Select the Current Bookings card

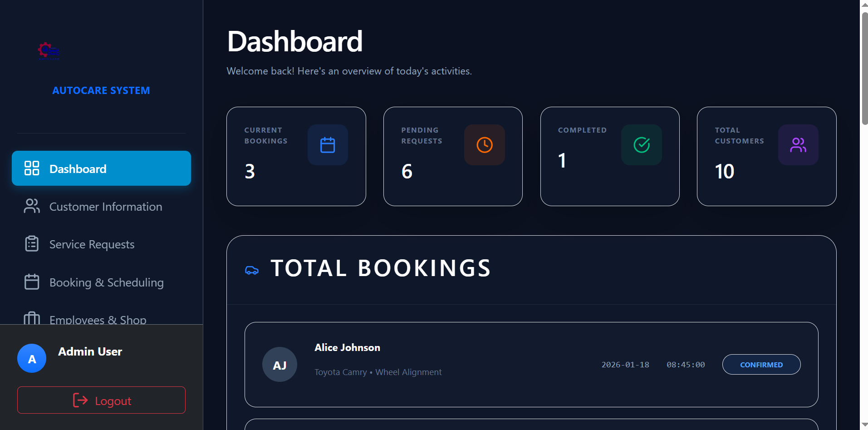(296, 157)
